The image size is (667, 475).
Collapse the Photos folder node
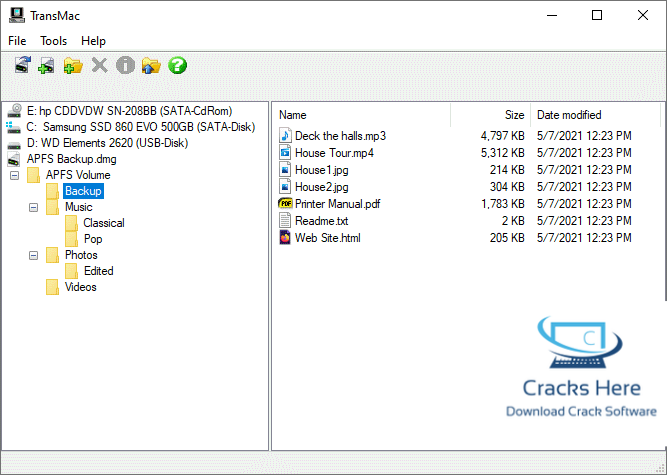[x=34, y=256]
